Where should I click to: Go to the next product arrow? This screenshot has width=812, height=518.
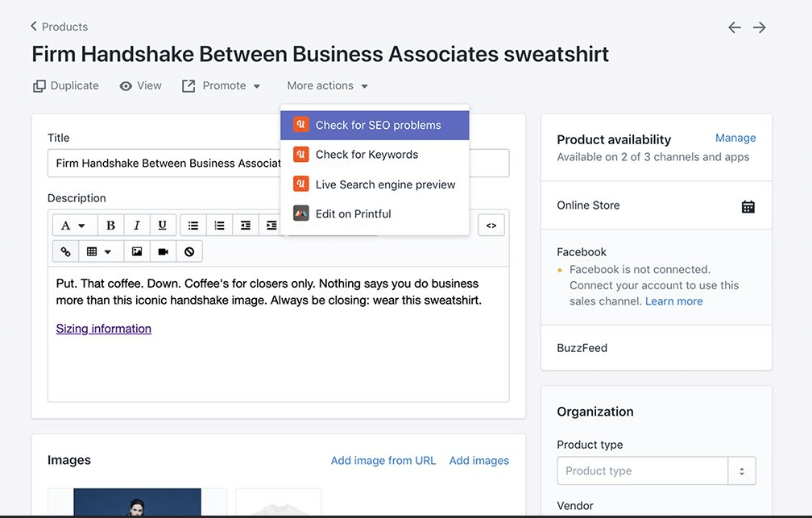pos(760,28)
